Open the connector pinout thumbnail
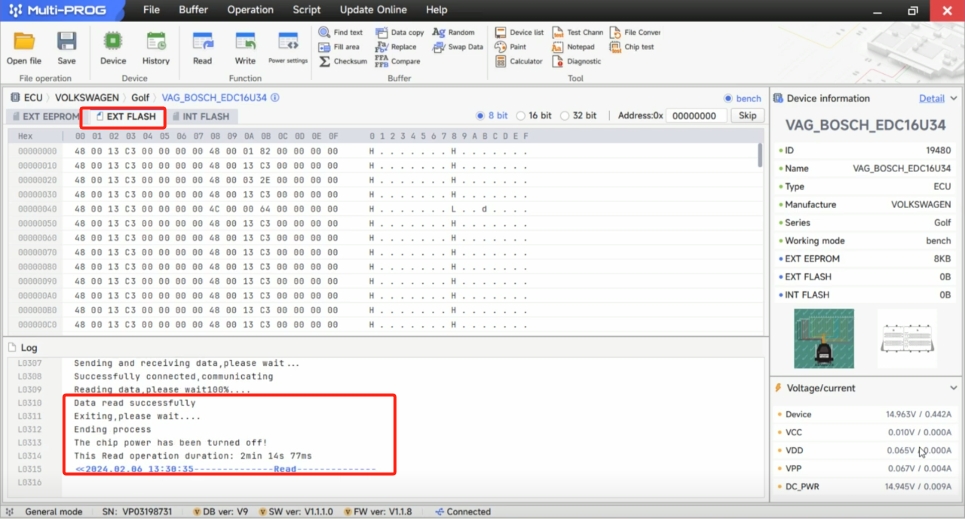 pos(907,339)
